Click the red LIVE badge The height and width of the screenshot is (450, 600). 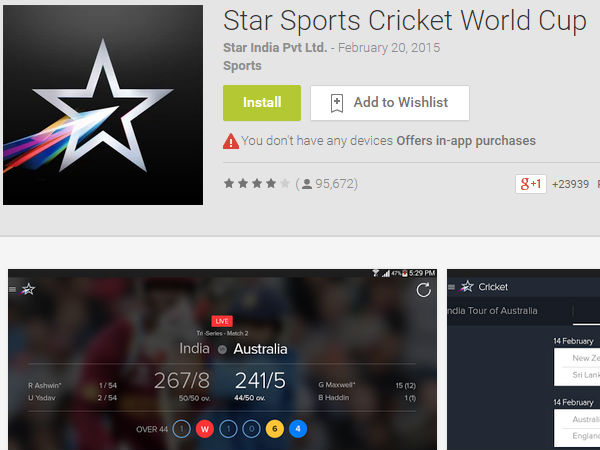[222, 321]
